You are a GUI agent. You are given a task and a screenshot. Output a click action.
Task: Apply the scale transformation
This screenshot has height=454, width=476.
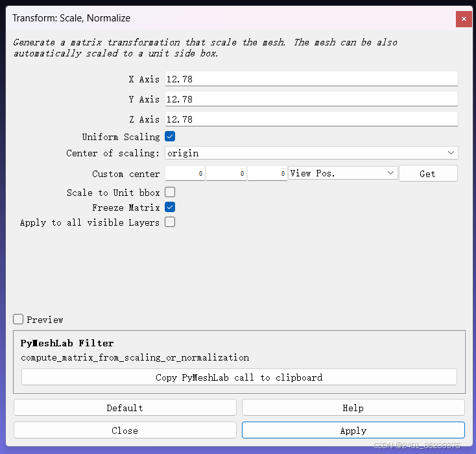click(353, 430)
